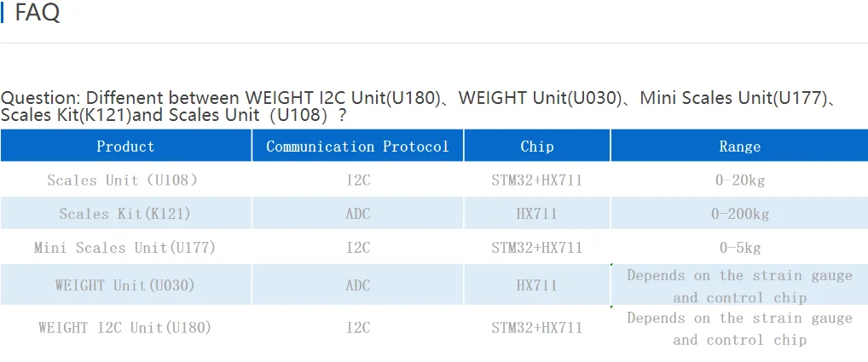The width and height of the screenshot is (868, 362).
Task: Select the Product column header
Action: (x=125, y=147)
